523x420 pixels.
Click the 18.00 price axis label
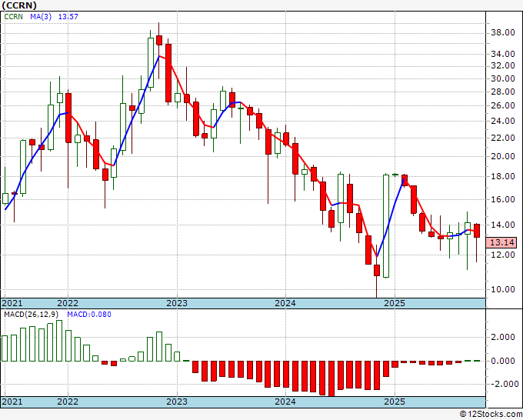click(x=503, y=176)
